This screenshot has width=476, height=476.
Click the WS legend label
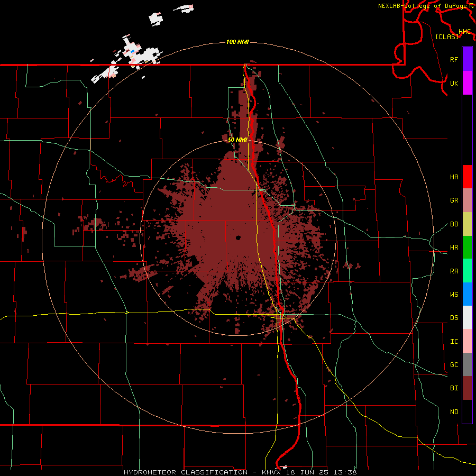coord(454,295)
